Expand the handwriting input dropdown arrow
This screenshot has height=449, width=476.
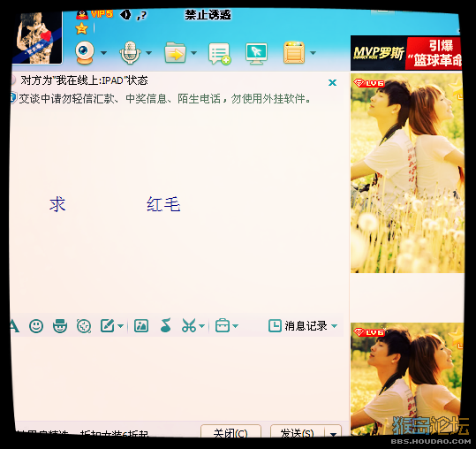(x=120, y=326)
